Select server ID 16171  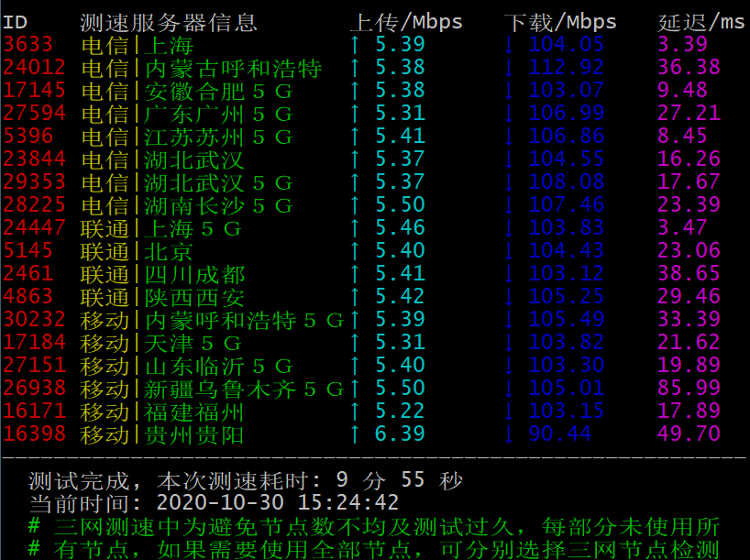point(34,412)
